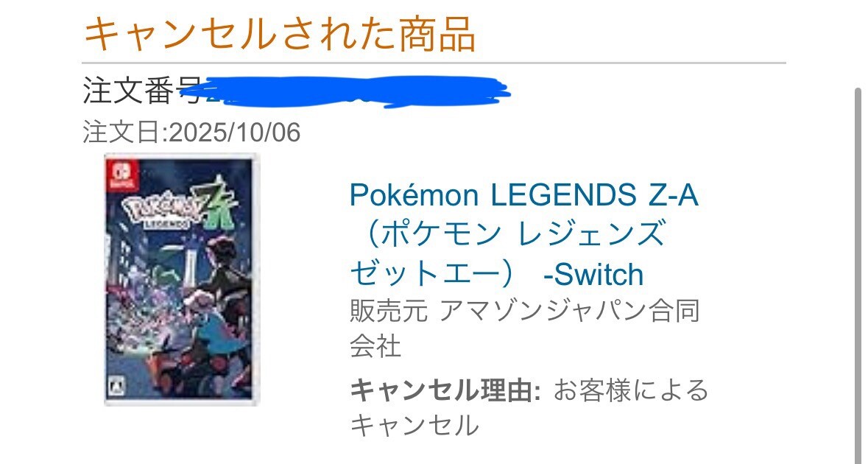Click the Pokémon Legends Z-A box art thumbnail
This screenshot has width=868, height=464.
(181, 280)
